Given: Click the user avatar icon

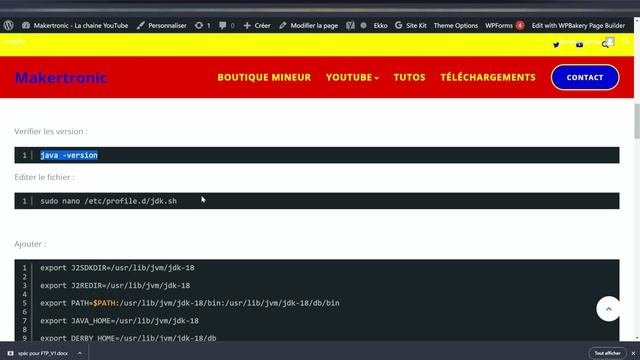Looking at the screenshot, I should (x=610, y=41).
